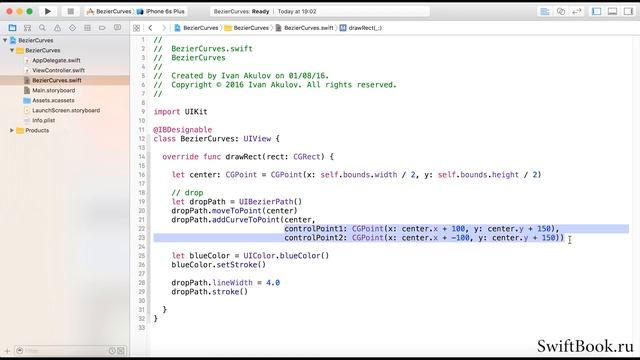Click setStroke() on line 26

(x=241, y=264)
